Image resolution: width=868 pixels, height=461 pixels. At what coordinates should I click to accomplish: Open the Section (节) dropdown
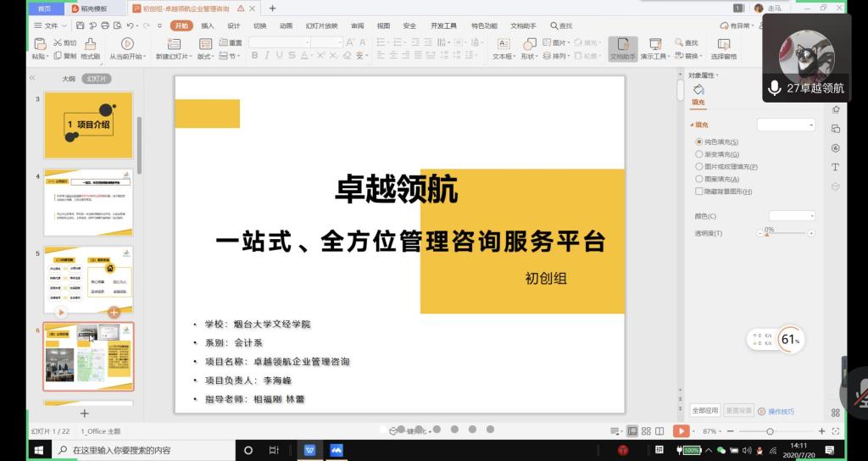click(231, 56)
